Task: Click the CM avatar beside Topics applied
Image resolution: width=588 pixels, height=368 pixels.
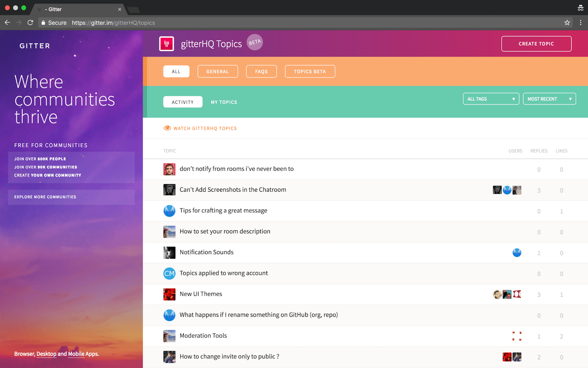Action: [x=169, y=273]
